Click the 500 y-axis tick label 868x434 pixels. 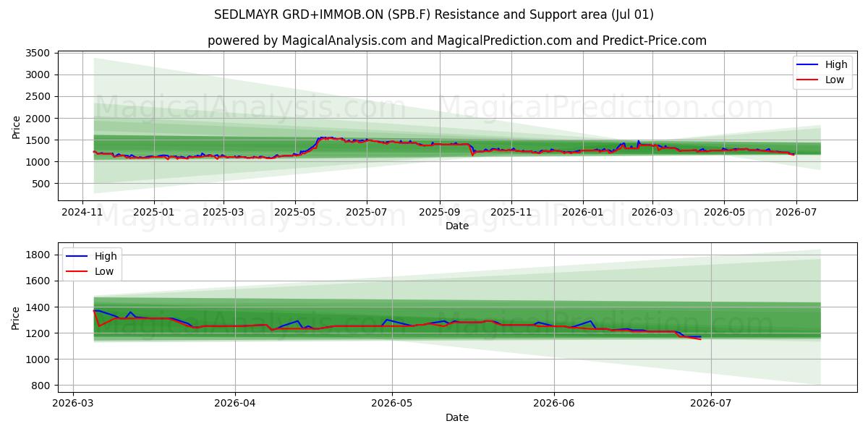[41, 184]
